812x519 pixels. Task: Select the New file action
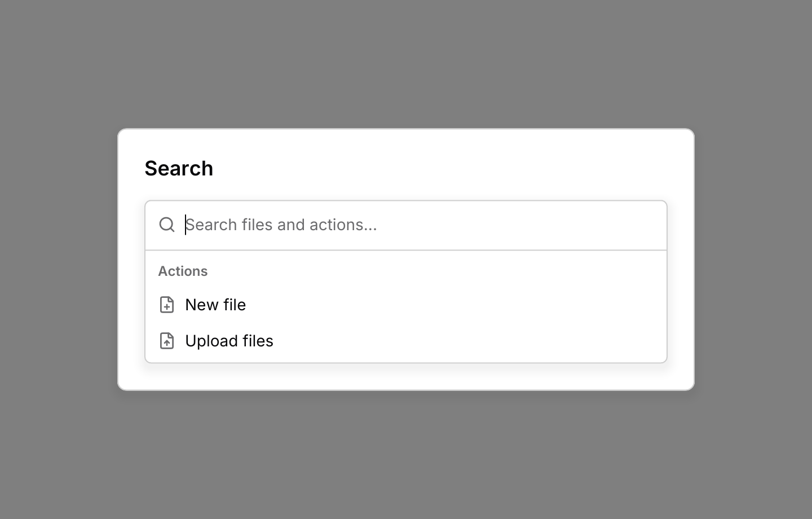click(x=406, y=305)
